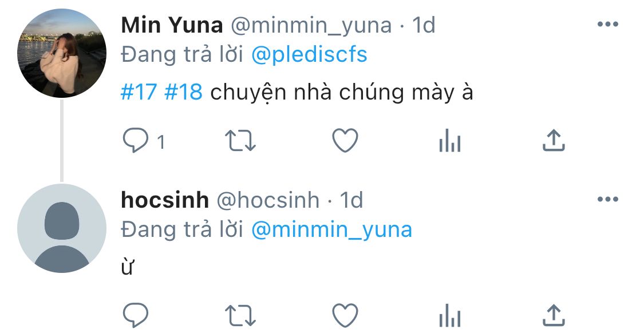
Task: Open the #17 hashtag
Action: (139, 92)
